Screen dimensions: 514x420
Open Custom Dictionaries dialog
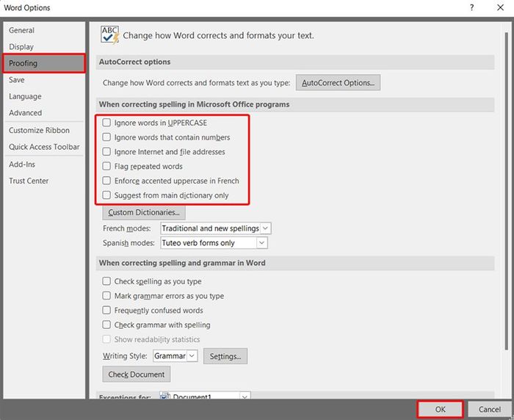click(x=144, y=212)
